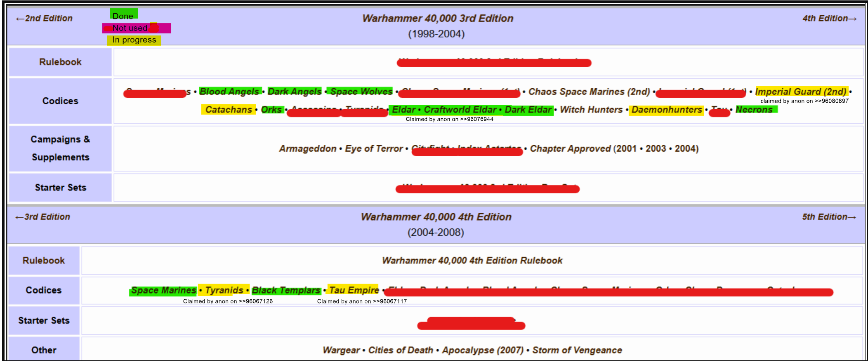Image resolution: width=868 pixels, height=362 pixels.
Task: Open Tau Empire codex link
Action: tap(354, 290)
